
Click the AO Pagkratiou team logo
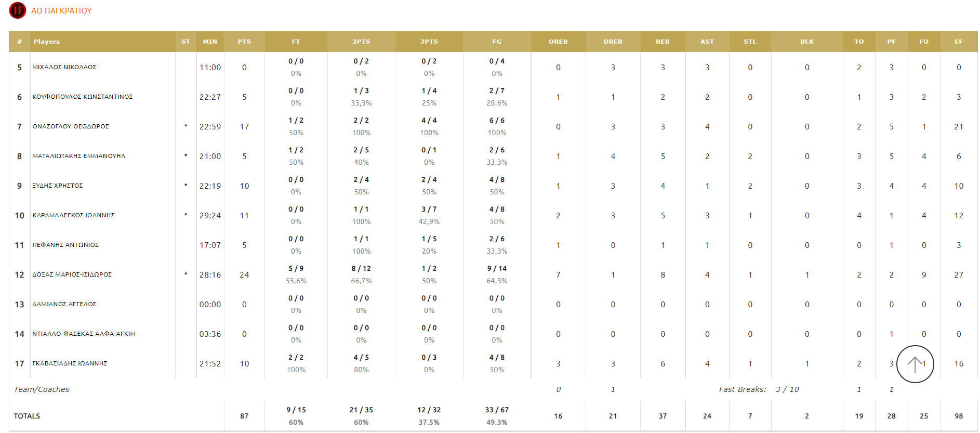(17, 10)
